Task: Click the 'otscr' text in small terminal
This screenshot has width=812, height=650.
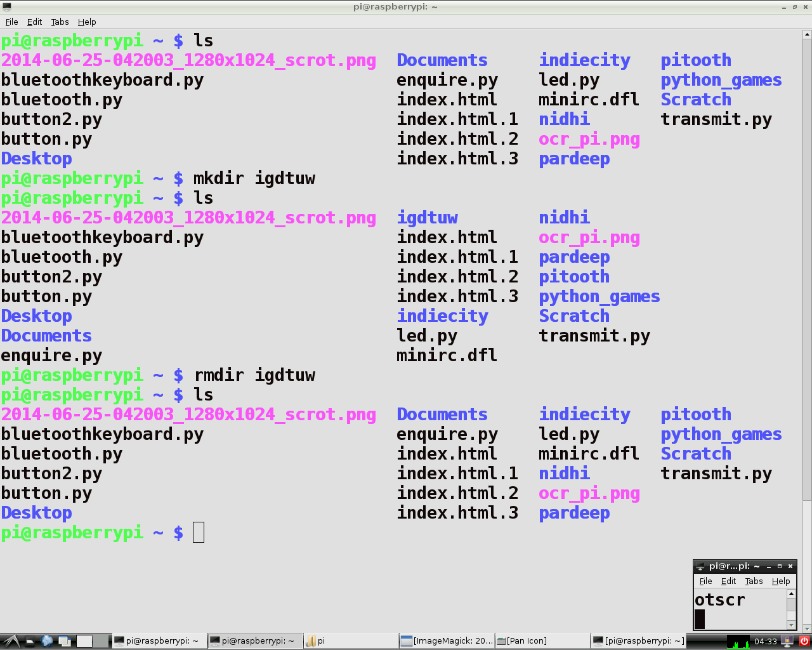Action: click(x=719, y=600)
